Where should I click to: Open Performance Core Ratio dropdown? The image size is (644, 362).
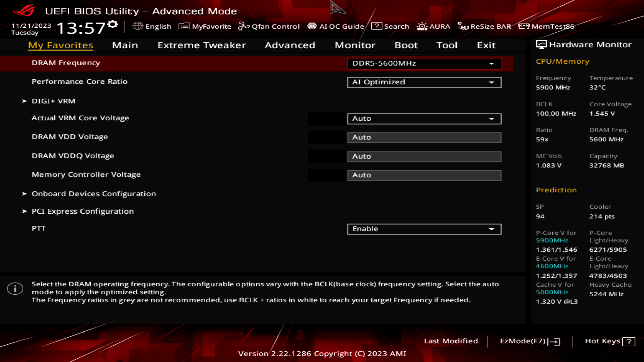pos(424,82)
